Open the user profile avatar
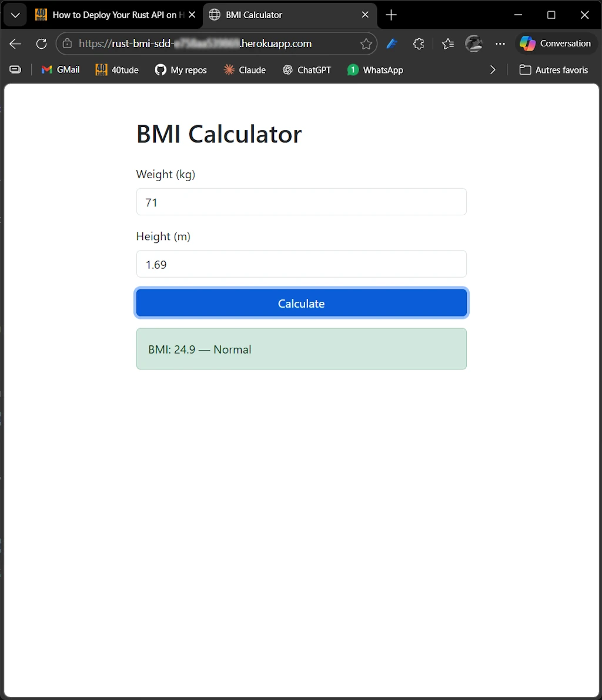Image resolution: width=602 pixels, height=700 pixels. [x=474, y=44]
